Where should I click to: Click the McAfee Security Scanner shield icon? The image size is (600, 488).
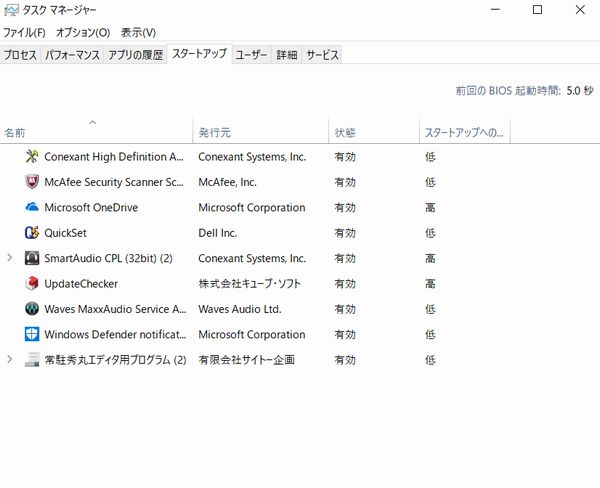tap(32, 182)
